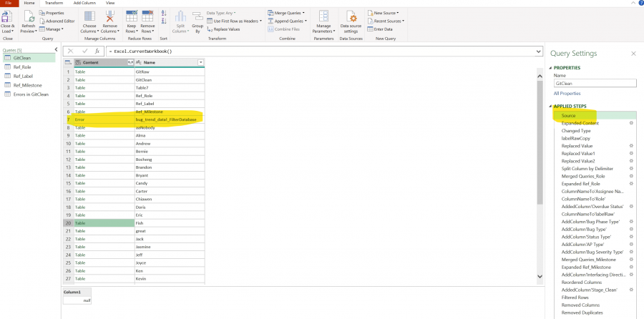Open gear settings for Expanded Content step
644x319 pixels.
click(631, 123)
